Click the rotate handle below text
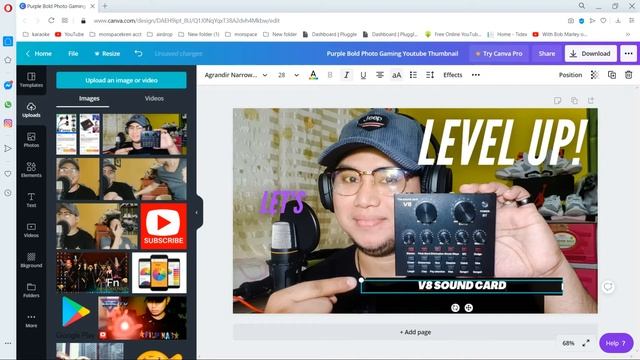The width and height of the screenshot is (640, 360). (455, 308)
